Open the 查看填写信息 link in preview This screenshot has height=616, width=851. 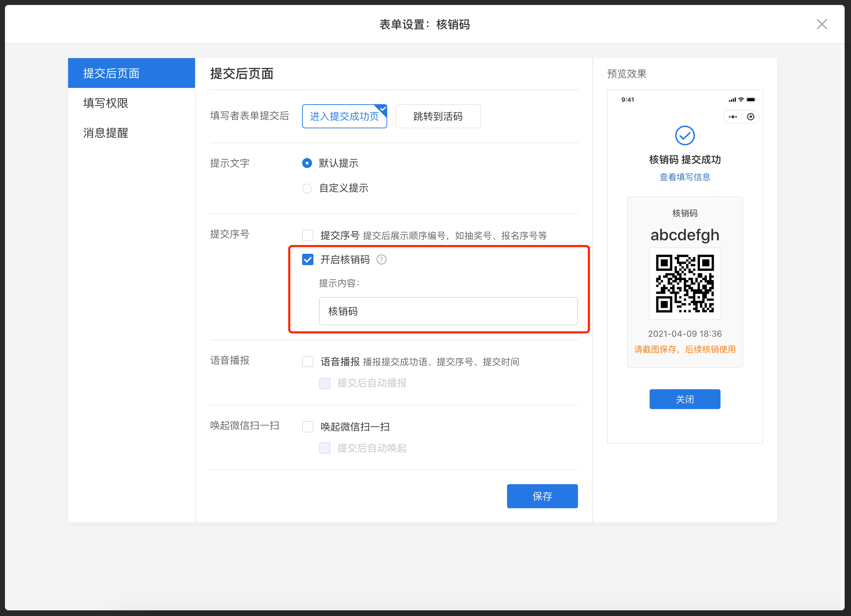coord(685,177)
